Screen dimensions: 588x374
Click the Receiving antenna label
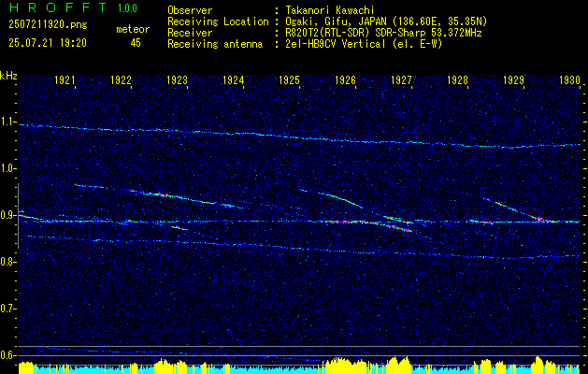[x=215, y=44]
